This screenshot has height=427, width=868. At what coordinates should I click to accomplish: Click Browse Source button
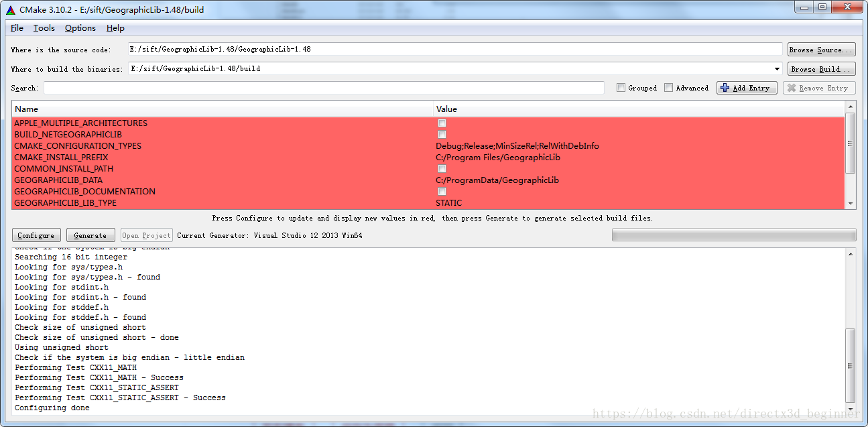click(x=820, y=50)
